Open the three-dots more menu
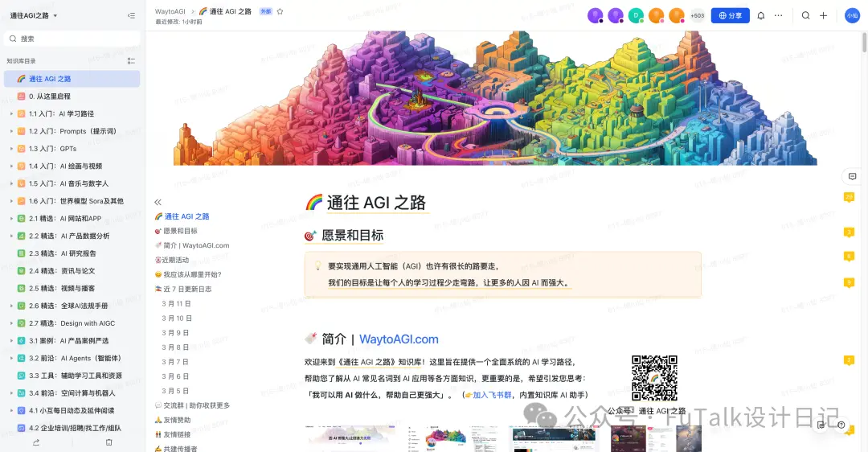Screen dimensions: 868x452 778,15
